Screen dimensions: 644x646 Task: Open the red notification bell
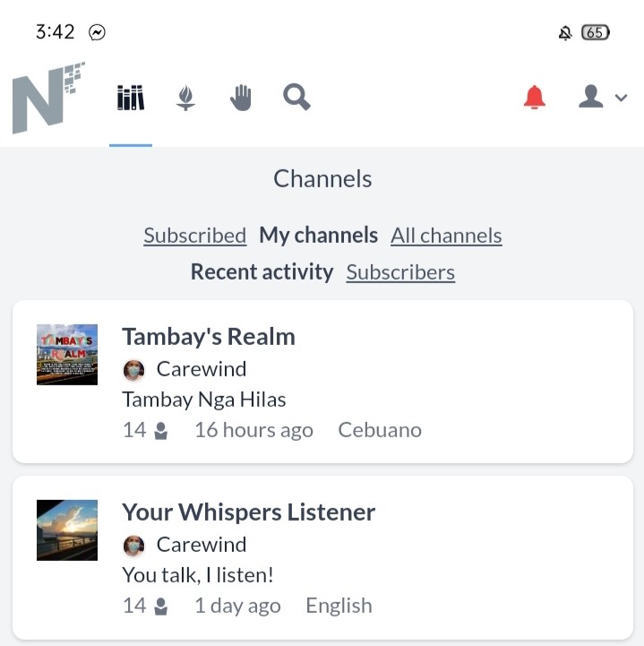point(535,98)
